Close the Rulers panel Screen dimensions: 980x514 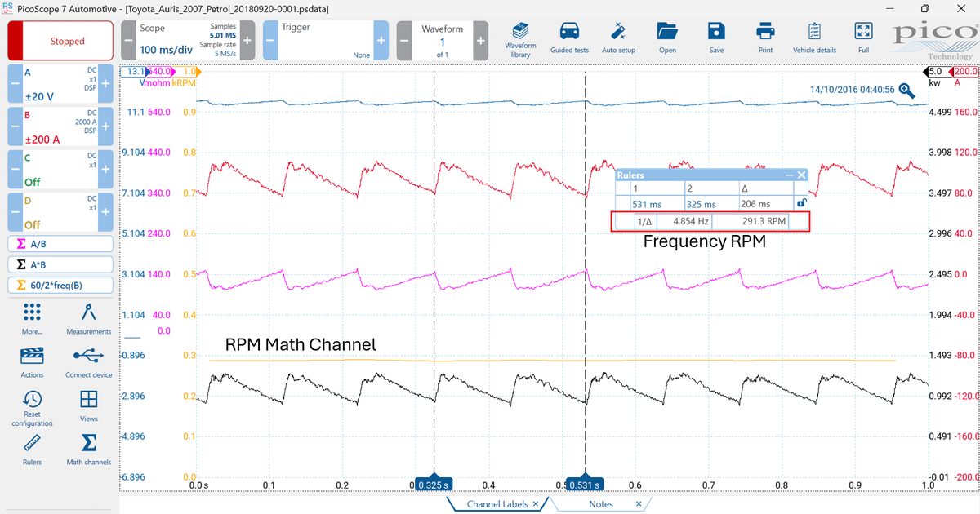(x=802, y=175)
